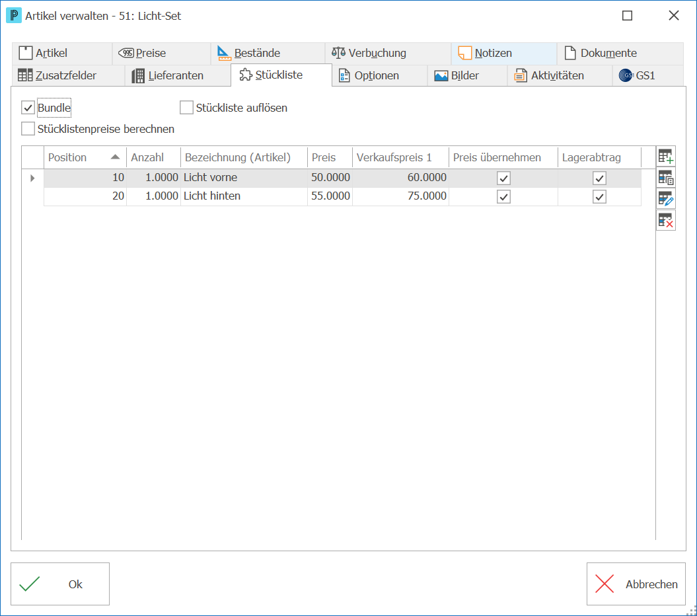This screenshot has height=616, width=697.
Task: Sort the table by the Position column header
Action: (x=85, y=157)
